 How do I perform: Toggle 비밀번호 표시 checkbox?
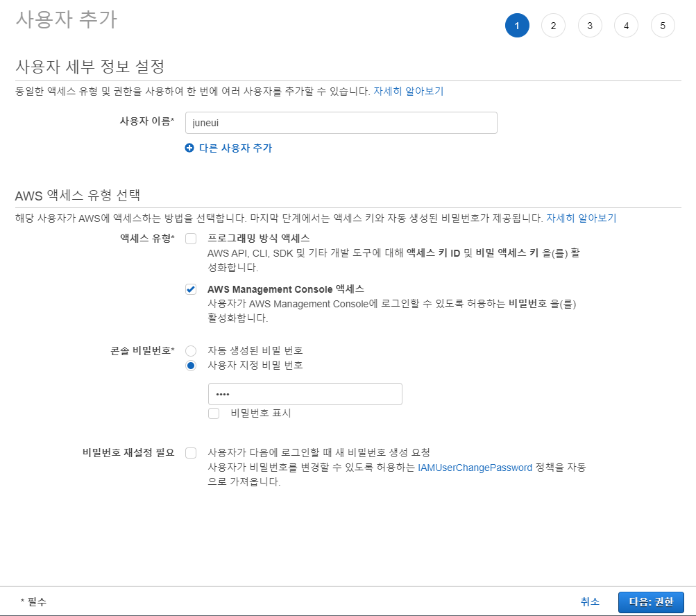[x=214, y=413]
